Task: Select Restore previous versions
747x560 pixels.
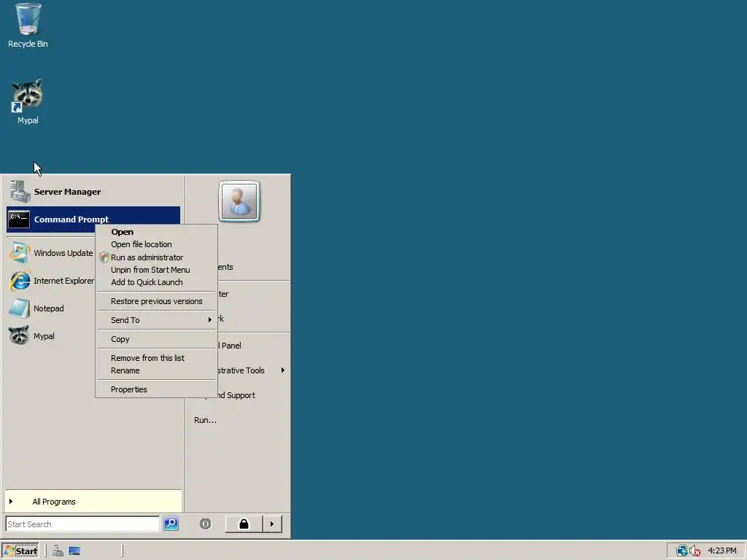Action: click(x=156, y=301)
